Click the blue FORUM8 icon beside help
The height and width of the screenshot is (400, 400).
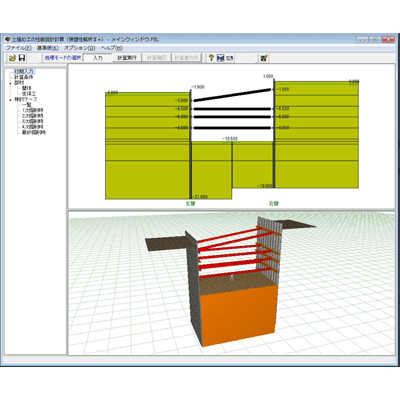tap(220, 58)
